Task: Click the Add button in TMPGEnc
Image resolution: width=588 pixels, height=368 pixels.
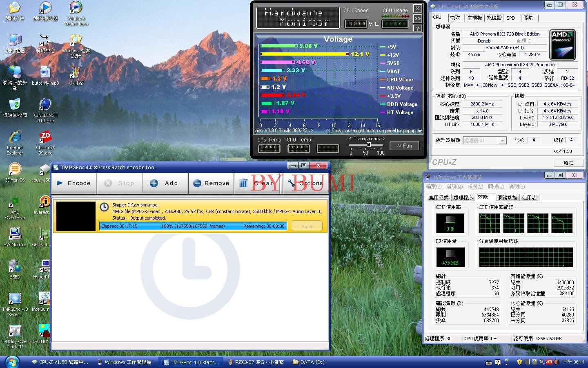Action: [165, 183]
